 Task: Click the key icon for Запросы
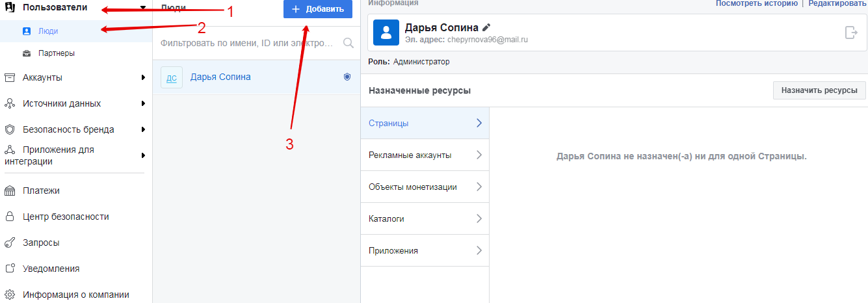(x=10, y=243)
